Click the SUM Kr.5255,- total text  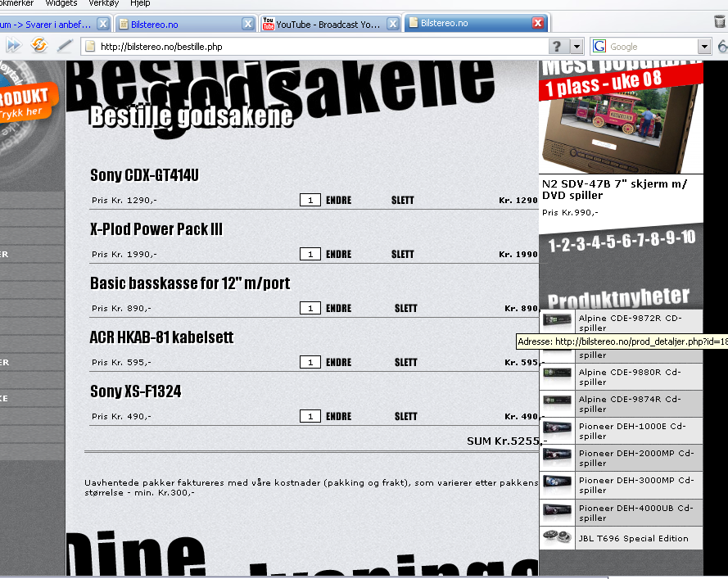[x=507, y=441]
